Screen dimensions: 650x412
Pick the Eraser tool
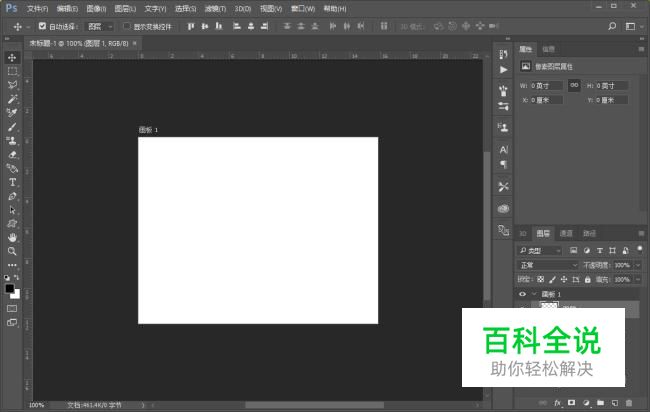tap(13, 155)
